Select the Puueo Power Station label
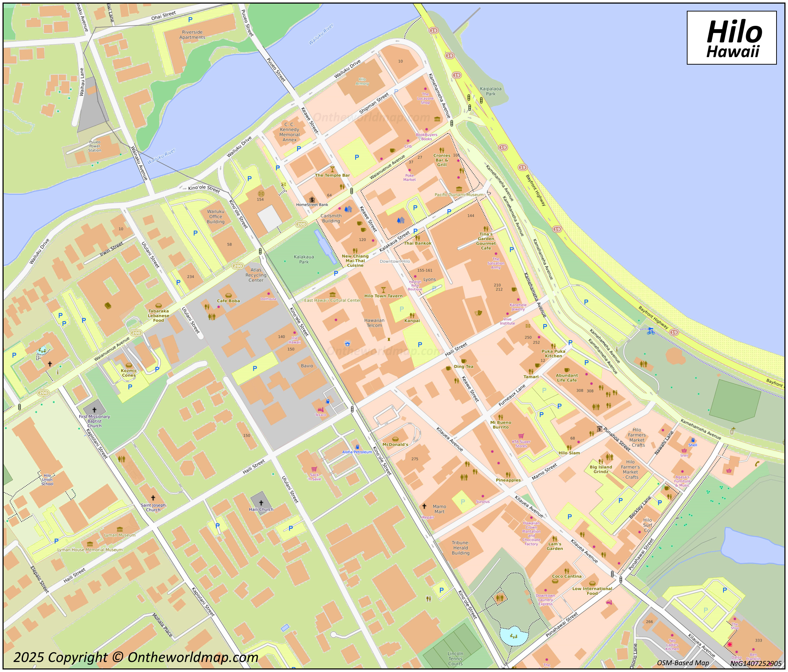Screen dimensions: 788x672 pos(95,146)
